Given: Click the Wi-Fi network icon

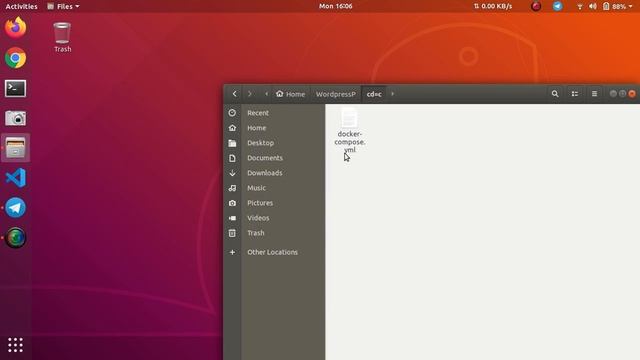Looking at the screenshot, I should coord(580,6).
